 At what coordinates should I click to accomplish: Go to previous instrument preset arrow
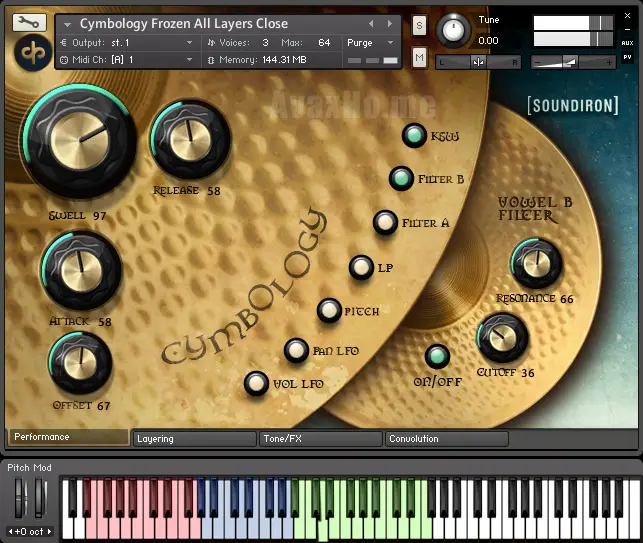point(371,24)
